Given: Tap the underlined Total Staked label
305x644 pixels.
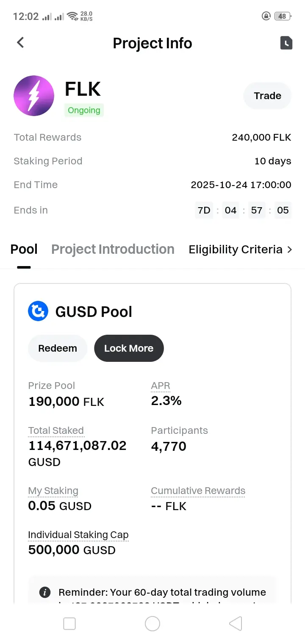Looking at the screenshot, I should click(56, 430).
